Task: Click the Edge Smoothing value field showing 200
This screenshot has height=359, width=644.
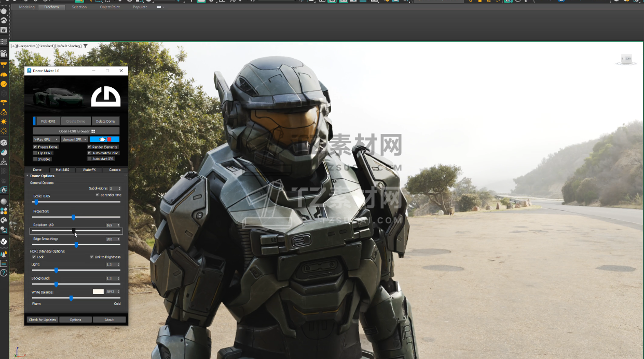Action: [113, 239]
